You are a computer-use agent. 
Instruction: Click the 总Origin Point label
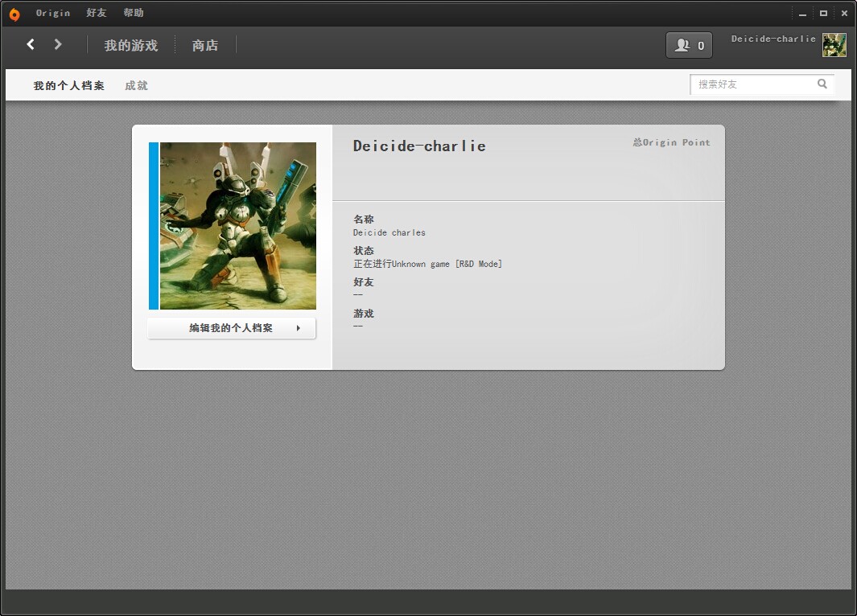(x=671, y=142)
